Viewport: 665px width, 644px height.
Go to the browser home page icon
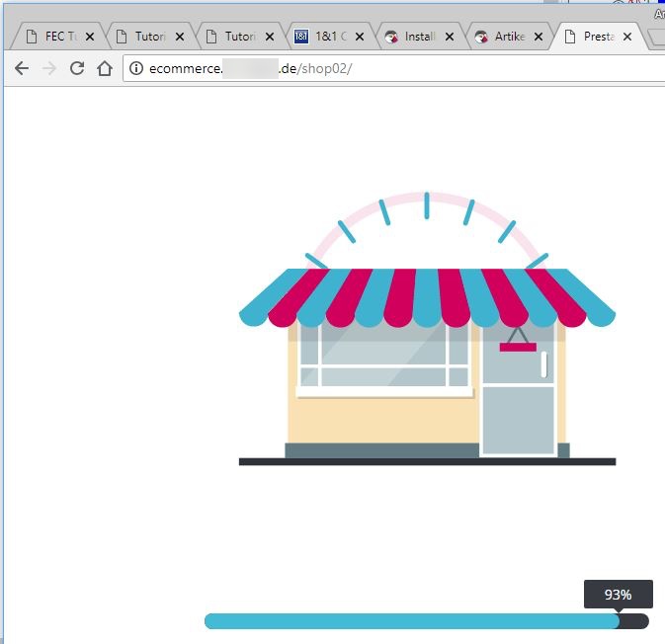coord(105,68)
